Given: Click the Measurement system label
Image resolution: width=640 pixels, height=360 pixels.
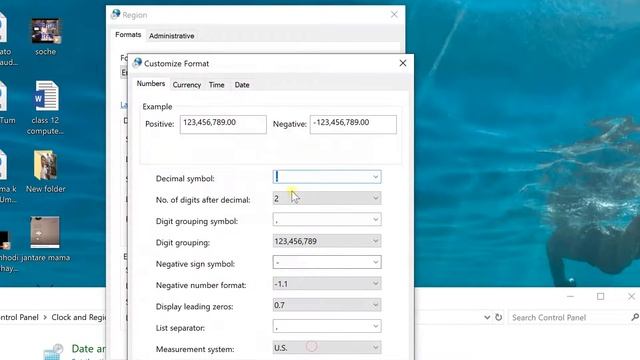Looking at the screenshot, I should (195, 349).
